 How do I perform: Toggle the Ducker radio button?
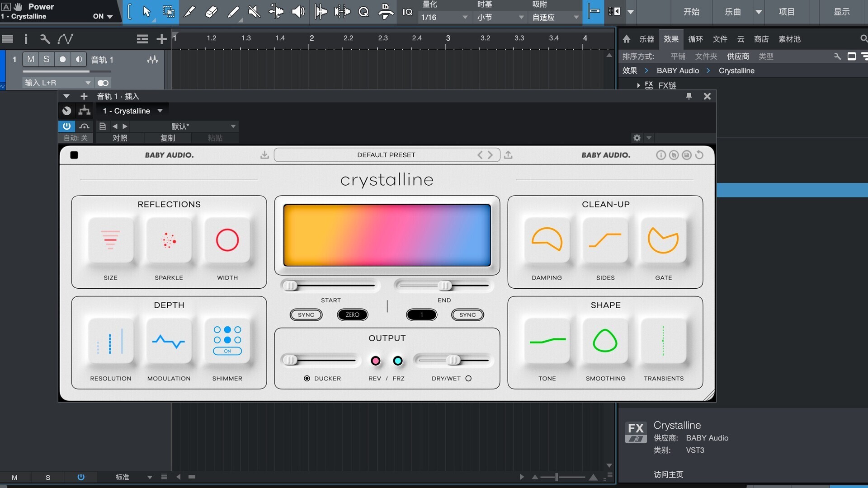click(307, 379)
